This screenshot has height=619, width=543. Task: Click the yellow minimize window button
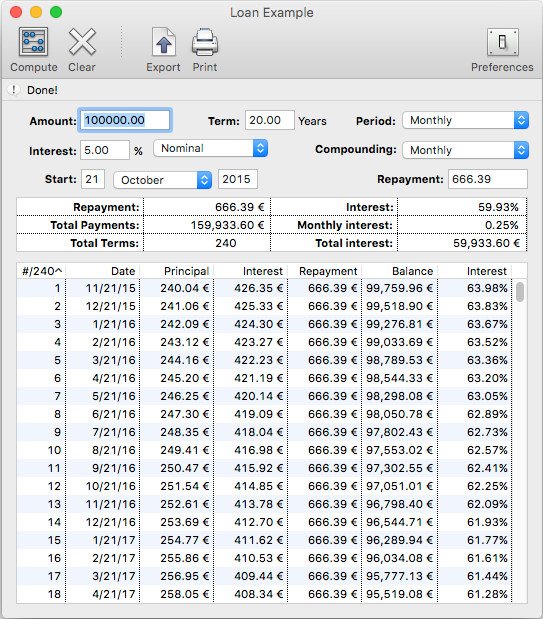tap(36, 12)
